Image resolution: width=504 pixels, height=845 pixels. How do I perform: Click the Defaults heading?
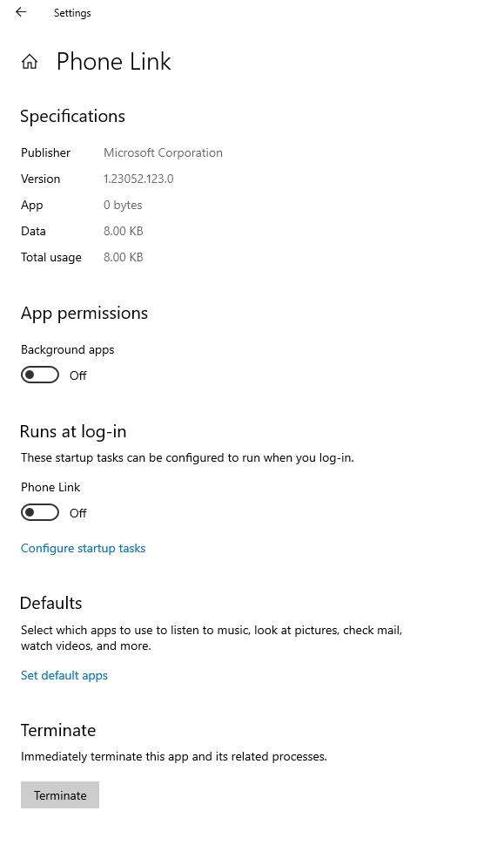click(51, 603)
